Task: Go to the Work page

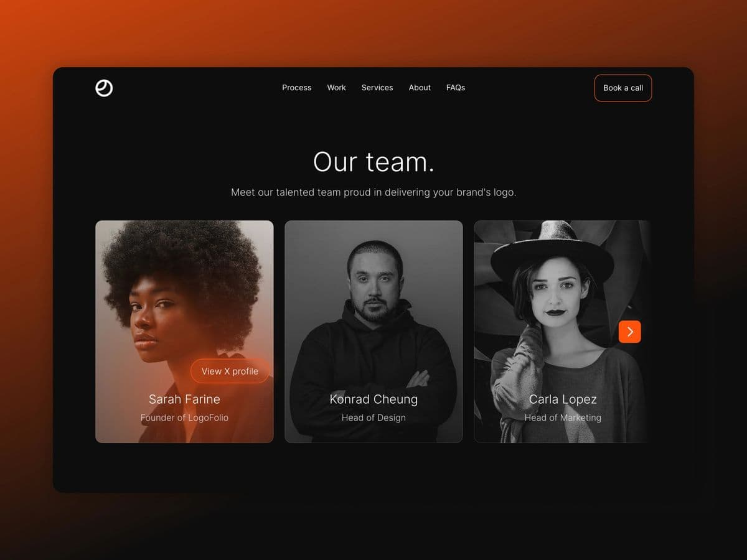Action: (336, 88)
